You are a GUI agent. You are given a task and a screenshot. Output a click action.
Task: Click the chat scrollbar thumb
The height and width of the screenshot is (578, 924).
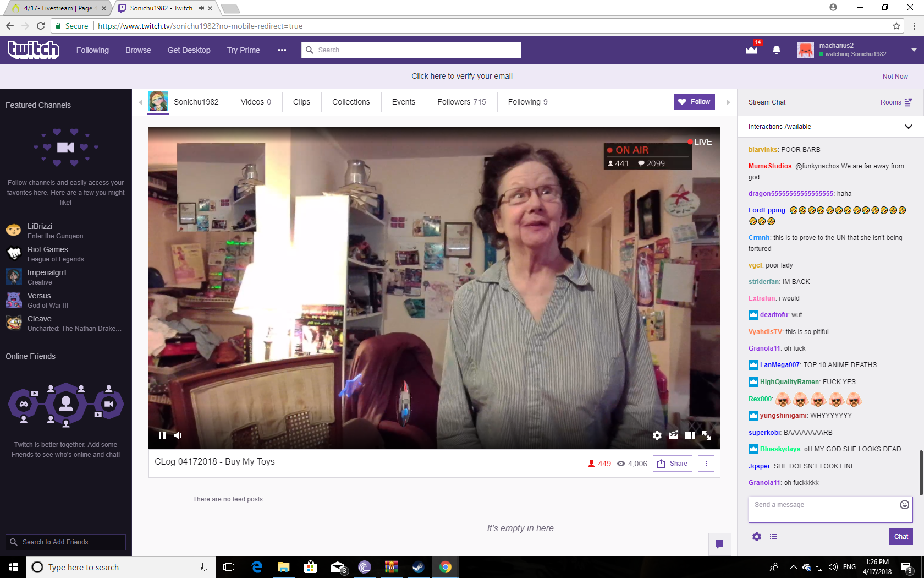click(x=921, y=472)
